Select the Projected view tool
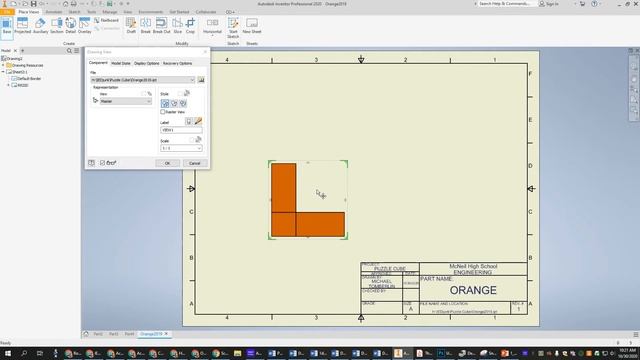The image size is (640, 360). pos(22,26)
